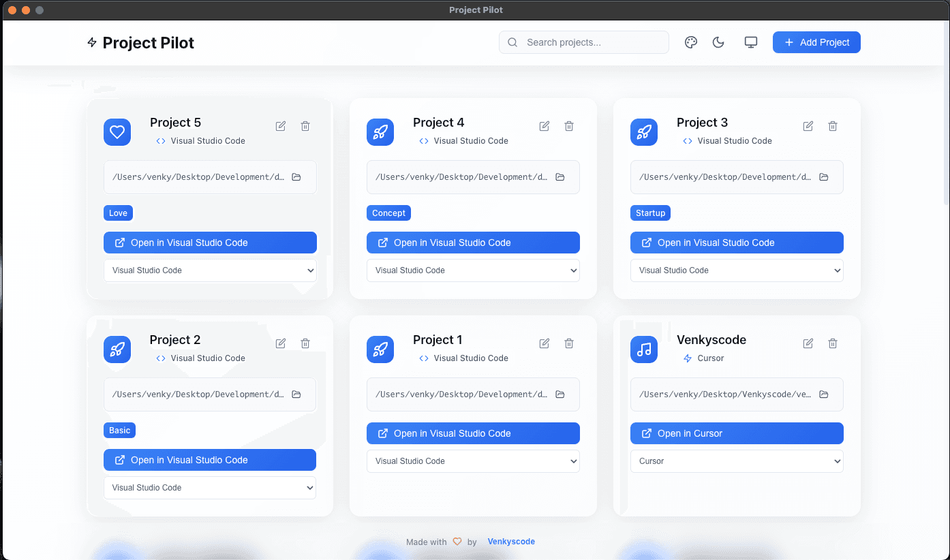Expand the editor selector under Open in Cursor
The width and height of the screenshot is (950, 560).
point(737,461)
